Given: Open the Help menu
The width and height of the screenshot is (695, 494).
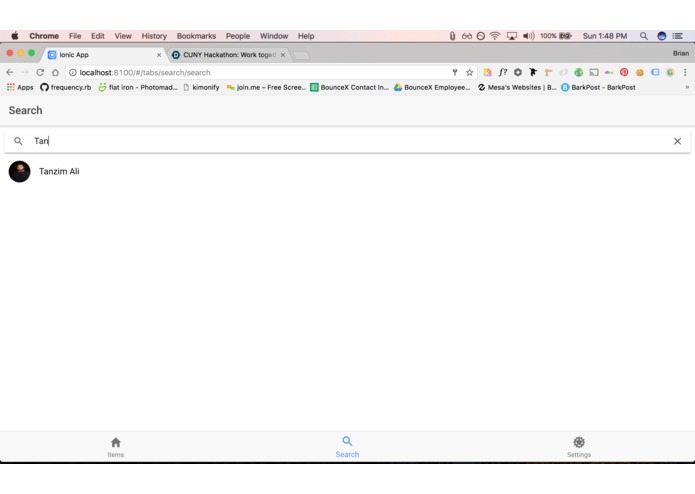Looking at the screenshot, I should point(306,36).
